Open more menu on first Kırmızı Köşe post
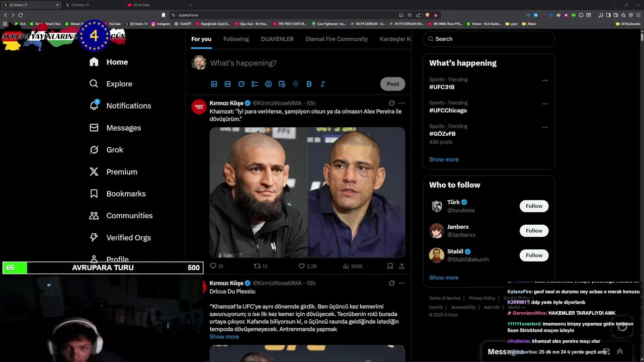The height and width of the screenshot is (362, 644). [401, 103]
